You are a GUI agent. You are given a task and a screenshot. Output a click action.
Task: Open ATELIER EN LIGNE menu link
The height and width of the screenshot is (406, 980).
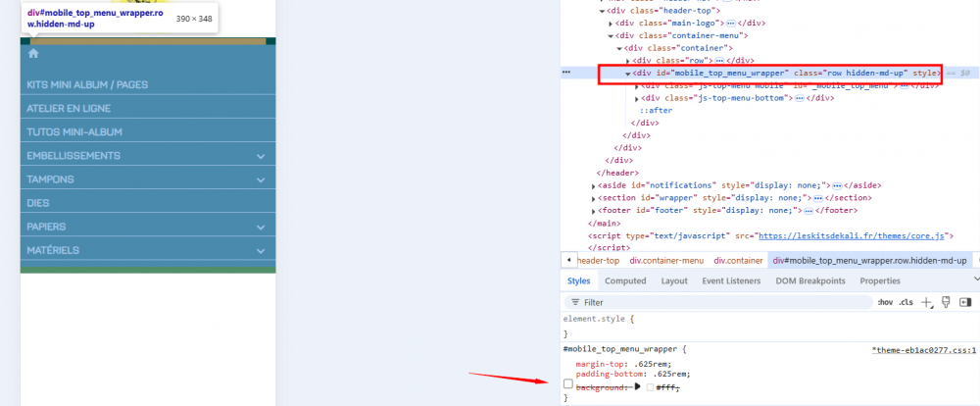coord(69,108)
